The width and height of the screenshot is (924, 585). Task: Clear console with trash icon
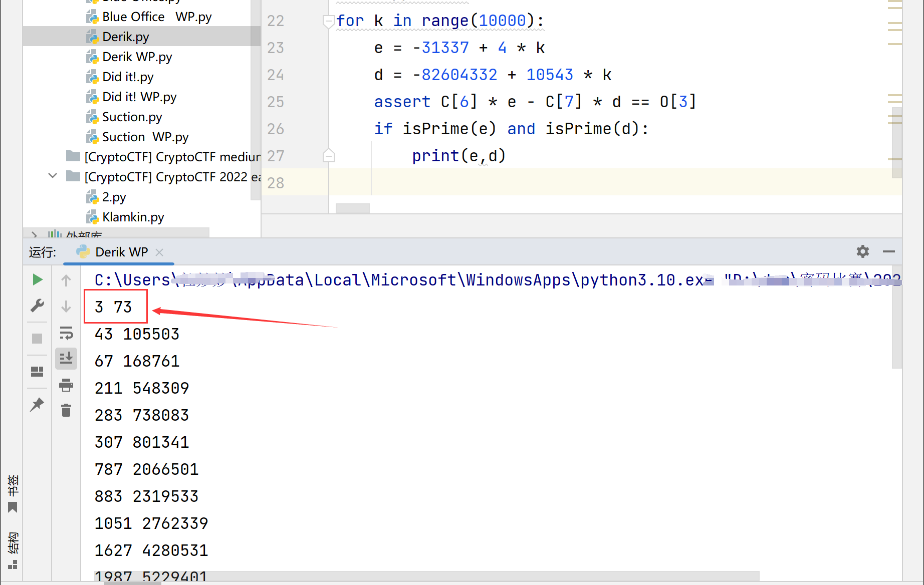click(66, 411)
